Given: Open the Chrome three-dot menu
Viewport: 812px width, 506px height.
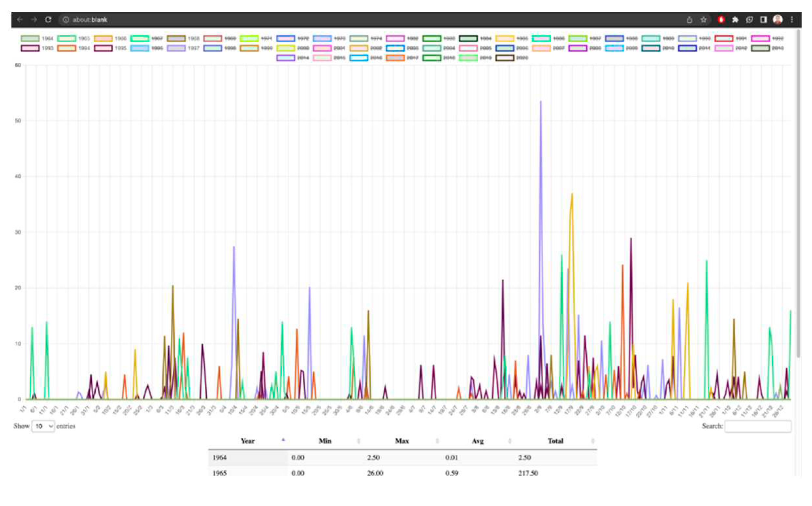Looking at the screenshot, I should (792, 20).
